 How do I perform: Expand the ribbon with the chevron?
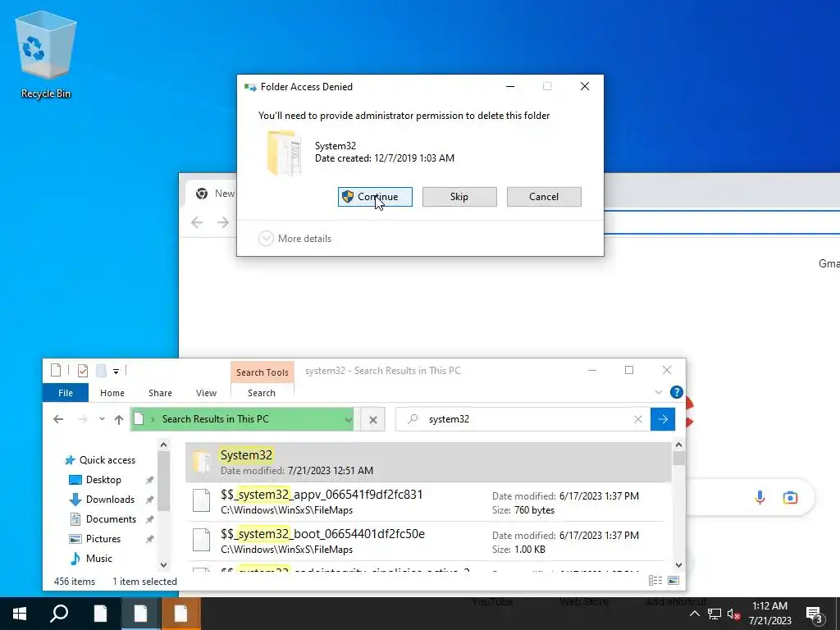[x=659, y=392]
